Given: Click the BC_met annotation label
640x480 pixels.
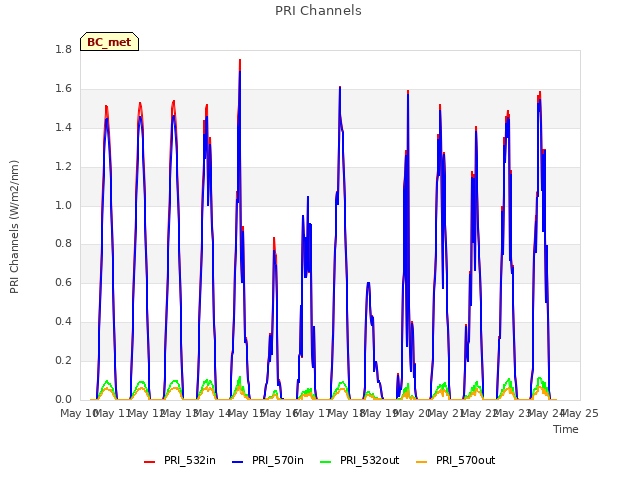Looking at the screenshot, I should tap(109, 42).
